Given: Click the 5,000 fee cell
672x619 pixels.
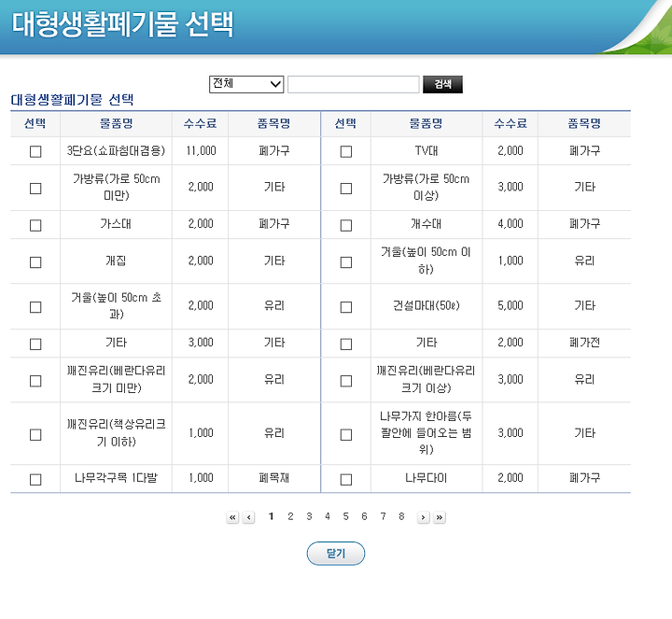Looking at the screenshot, I should pyautogui.click(x=511, y=305).
